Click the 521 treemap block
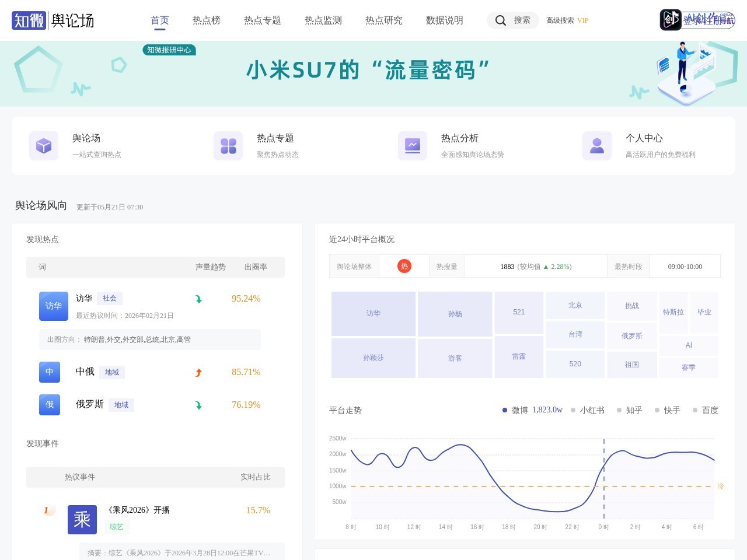747x560 pixels. click(519, 313)
